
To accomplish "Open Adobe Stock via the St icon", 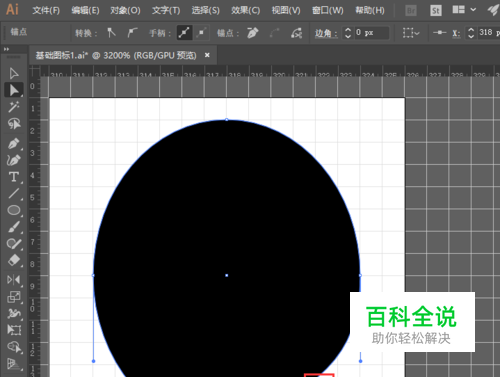I will tap(436, 11).
